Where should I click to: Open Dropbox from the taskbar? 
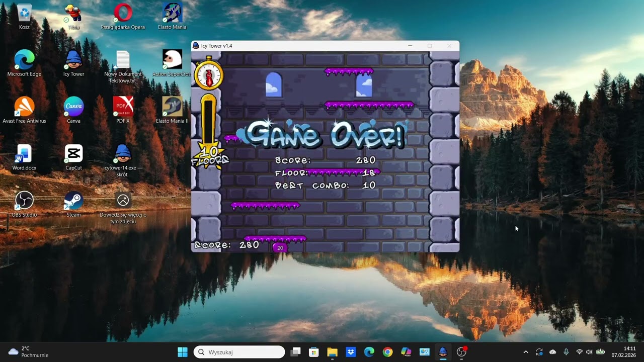(351, 352)
